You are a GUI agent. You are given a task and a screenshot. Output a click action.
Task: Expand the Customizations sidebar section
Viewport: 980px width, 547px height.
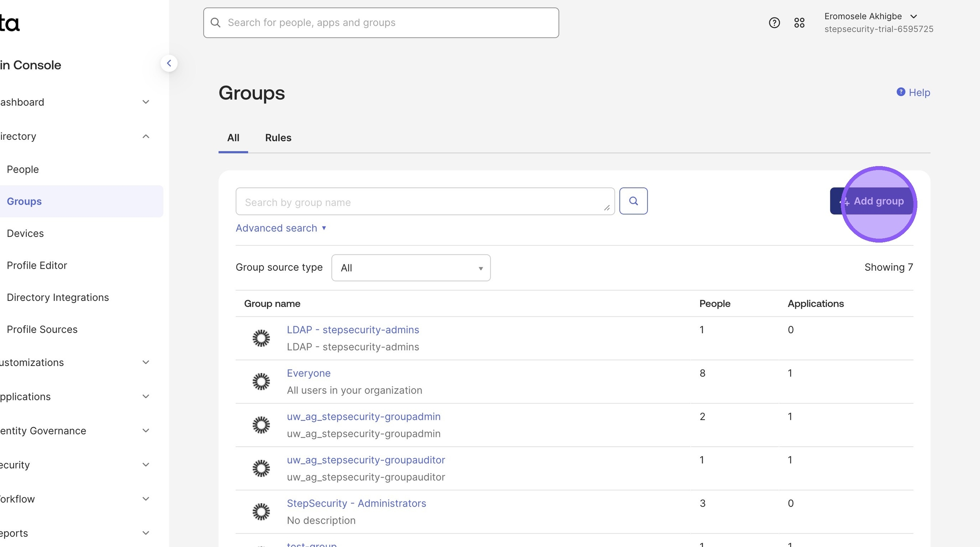tap(145, 363)
